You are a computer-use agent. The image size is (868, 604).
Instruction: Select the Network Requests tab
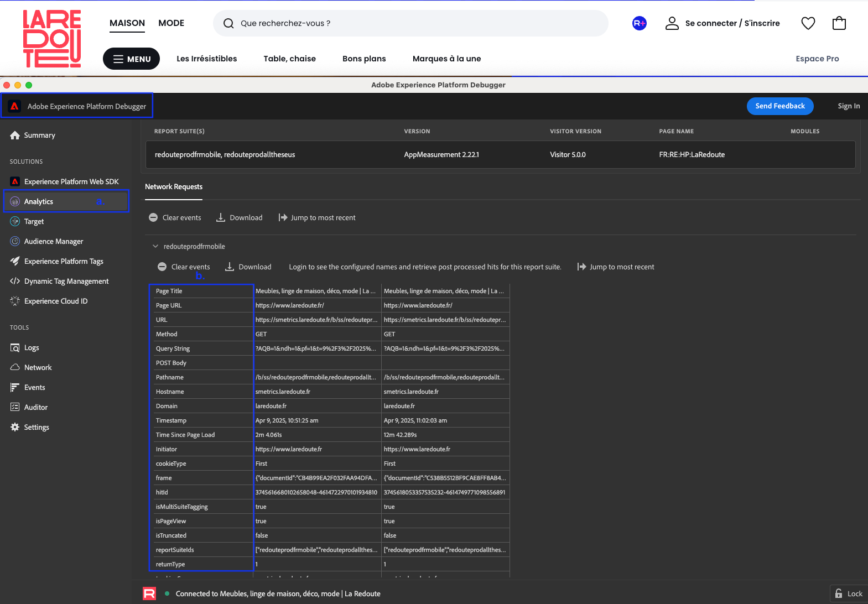174,187
